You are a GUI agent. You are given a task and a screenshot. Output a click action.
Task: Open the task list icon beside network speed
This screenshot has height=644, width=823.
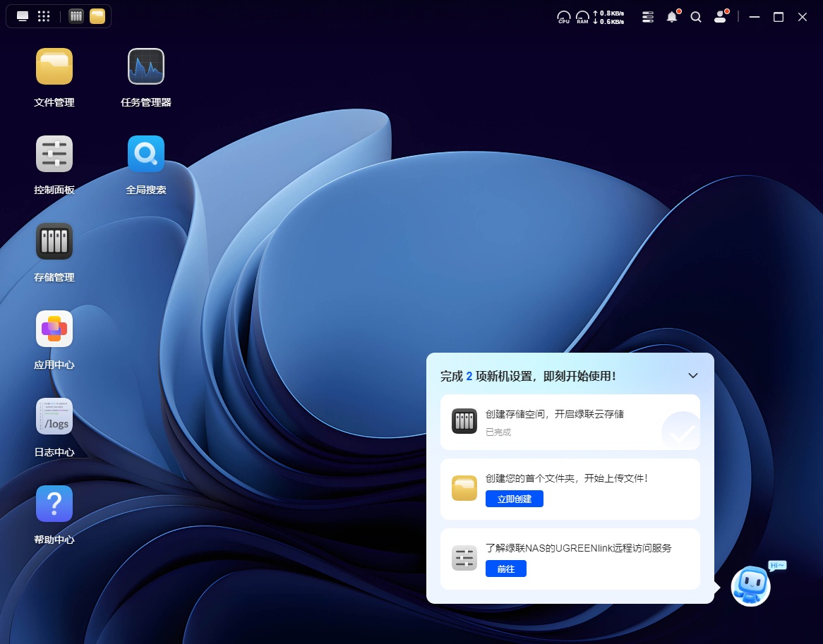pos(648,17)
